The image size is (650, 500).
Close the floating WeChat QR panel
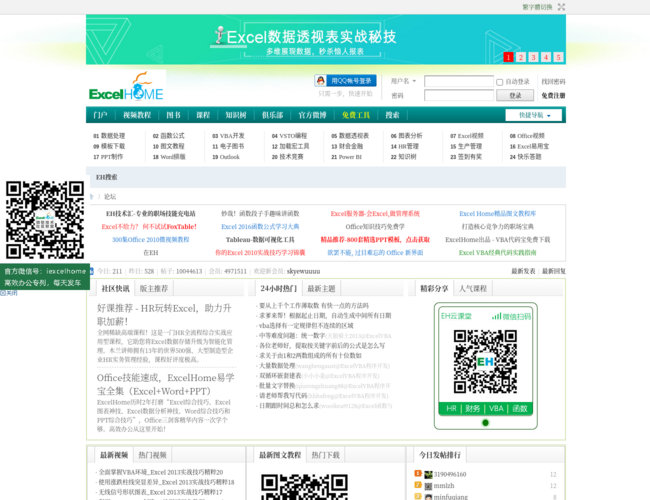click(x=9, y=293)
